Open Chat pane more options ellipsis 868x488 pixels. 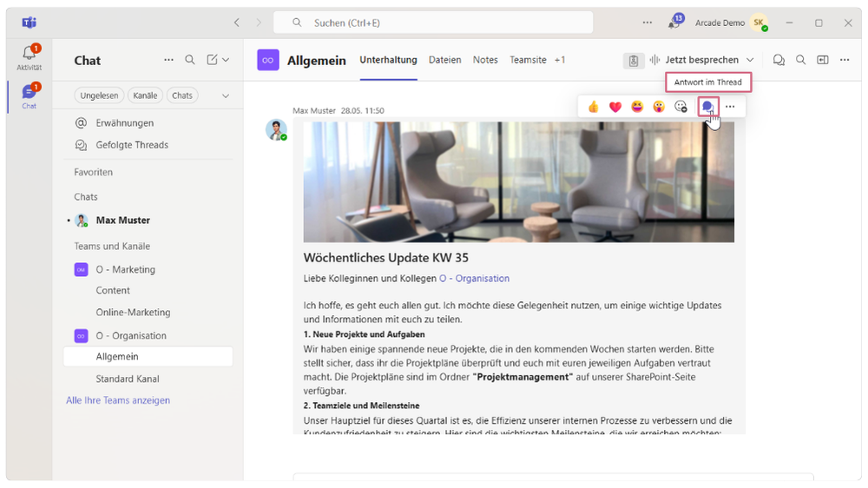tap(169, 60)
